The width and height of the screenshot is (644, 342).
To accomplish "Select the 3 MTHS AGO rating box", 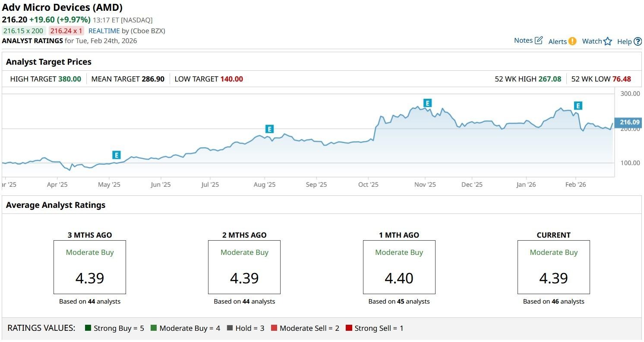I will click(90, 267).
